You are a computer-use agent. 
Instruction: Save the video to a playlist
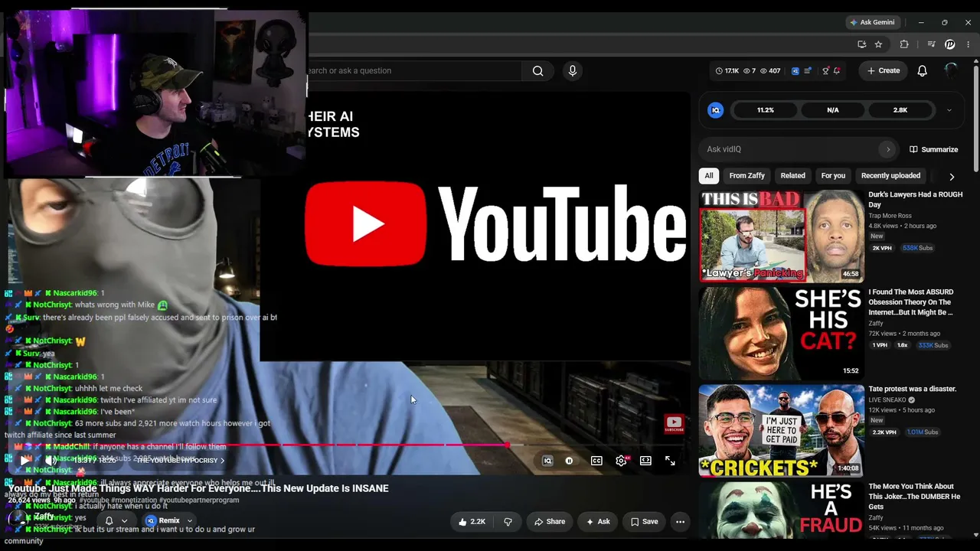coord(644,522)
